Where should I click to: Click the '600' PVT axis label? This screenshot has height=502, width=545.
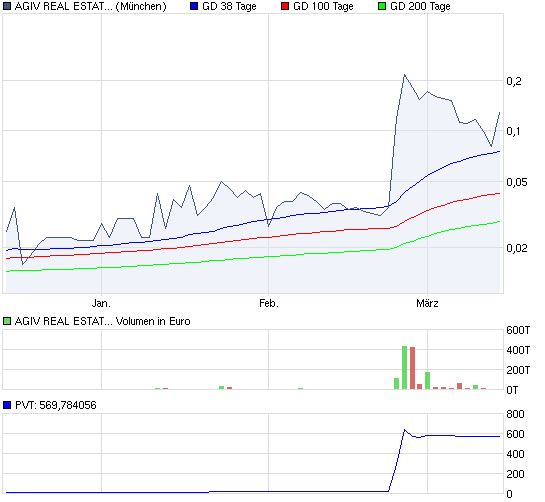515,434
